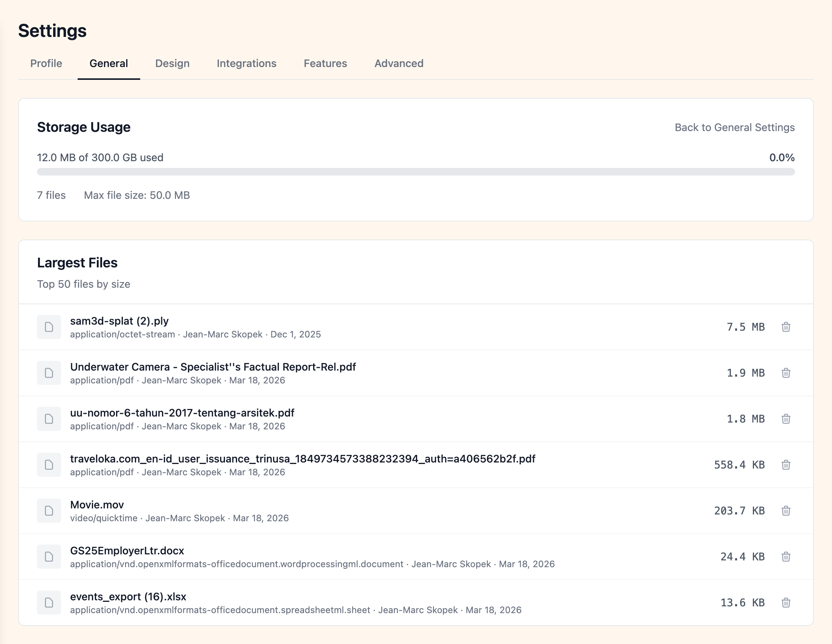The width and height of the screenshot is (832, 644).
Task: Click the 1.8 MB size value
Action: pyautogui.click(x=746, y=419)
